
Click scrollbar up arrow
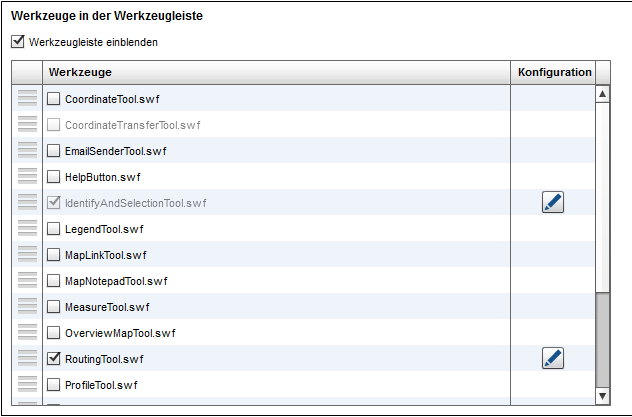[x=603, y=94]
